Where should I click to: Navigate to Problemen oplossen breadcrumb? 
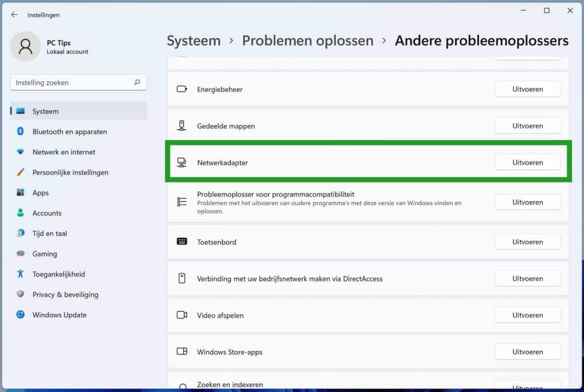(307, 40)
